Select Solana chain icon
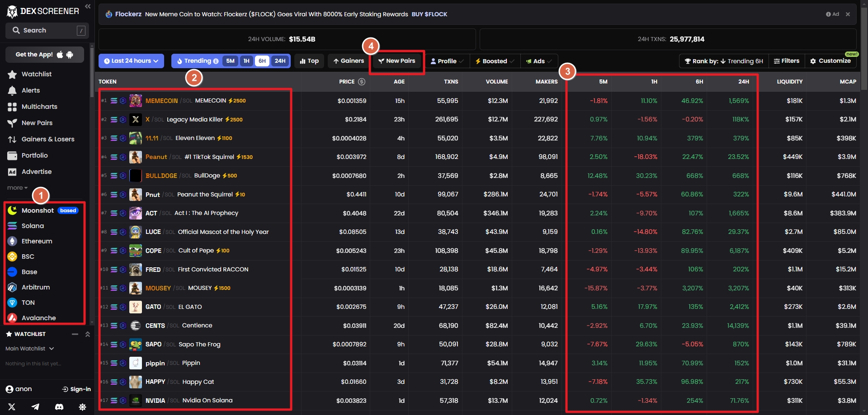 [x=13, y=226]
